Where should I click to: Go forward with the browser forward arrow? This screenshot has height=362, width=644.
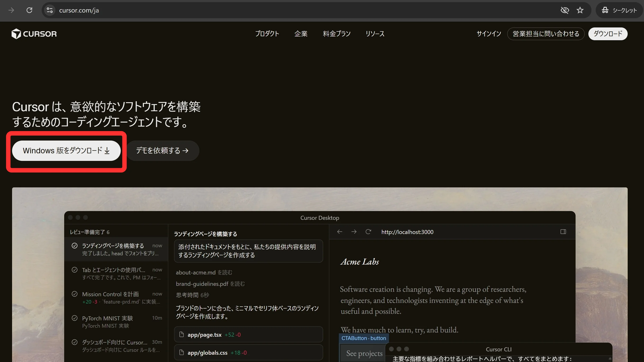(x=11, y=10)
